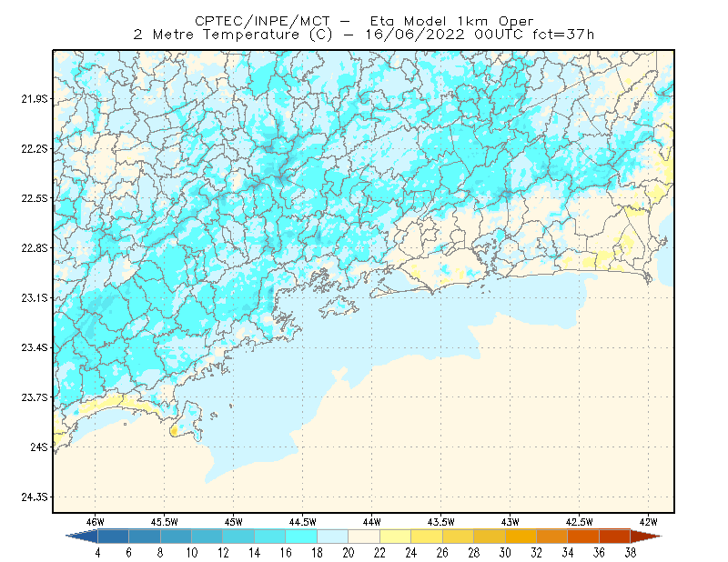728x562 pixels.
Task: Click the 23.4S latitude label
Action: click(x=35, y=347)
